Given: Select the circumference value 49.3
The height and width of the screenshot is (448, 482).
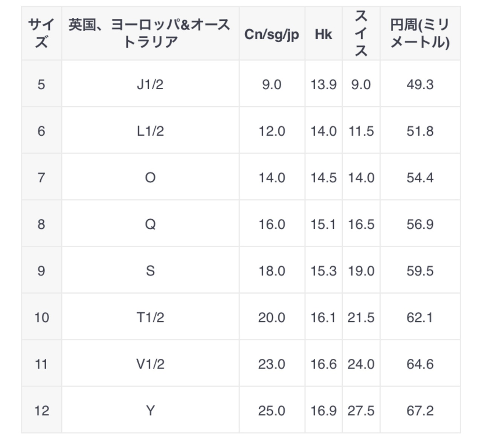Looking at the screenshot, I should tap(420, 84).
